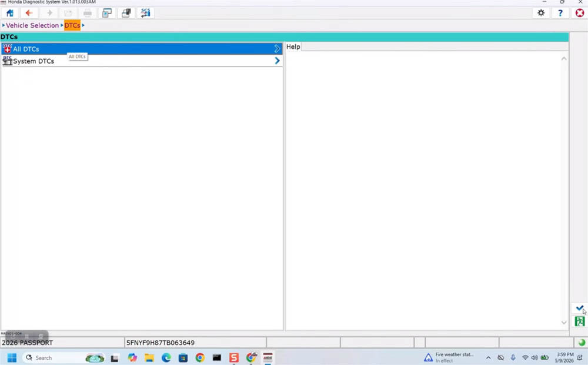Expand System DTCs using its blue chevron
Screen dimensions: 588x365
(277, 61)
